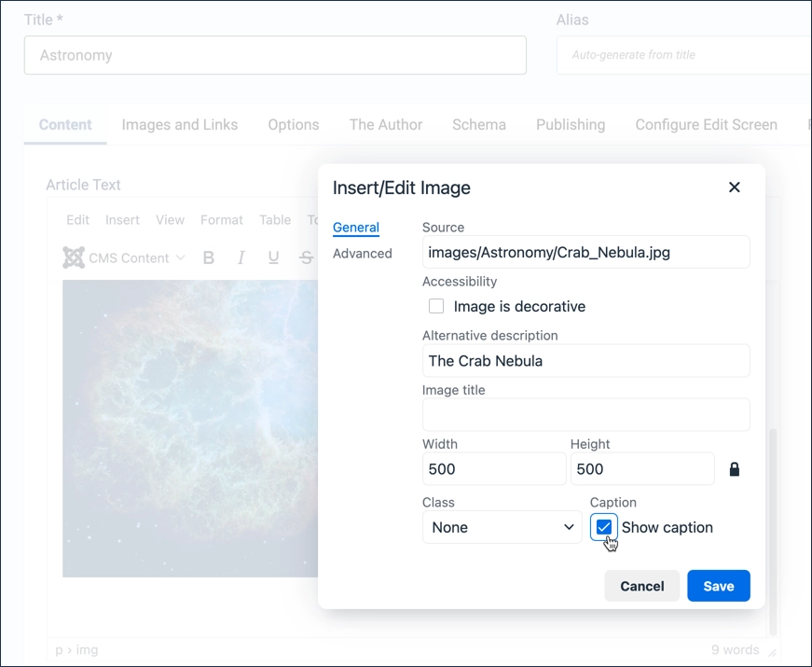Open the Class dropdown set to None
The image size is (812, 667).
pyautogui.click(x=502, y=527)
